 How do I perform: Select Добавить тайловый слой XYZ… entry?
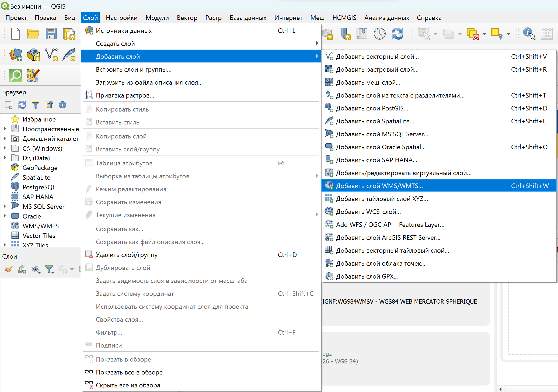pos(439,199)
